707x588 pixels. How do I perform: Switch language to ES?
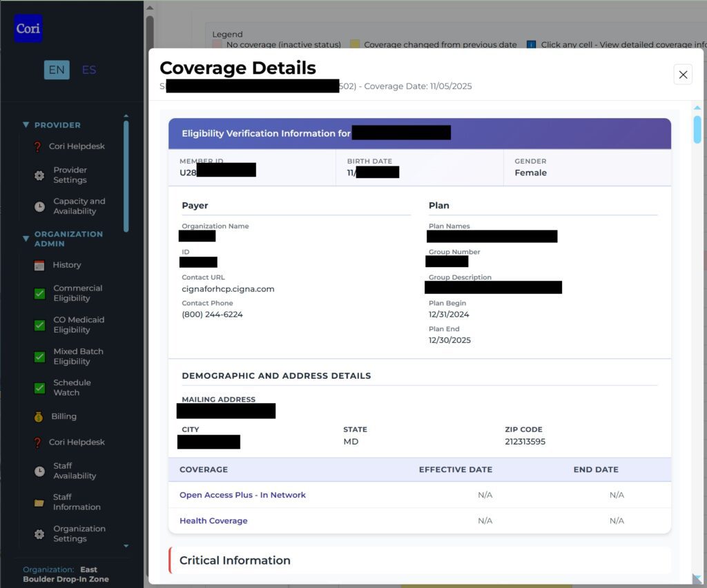(x=89, y=70)
